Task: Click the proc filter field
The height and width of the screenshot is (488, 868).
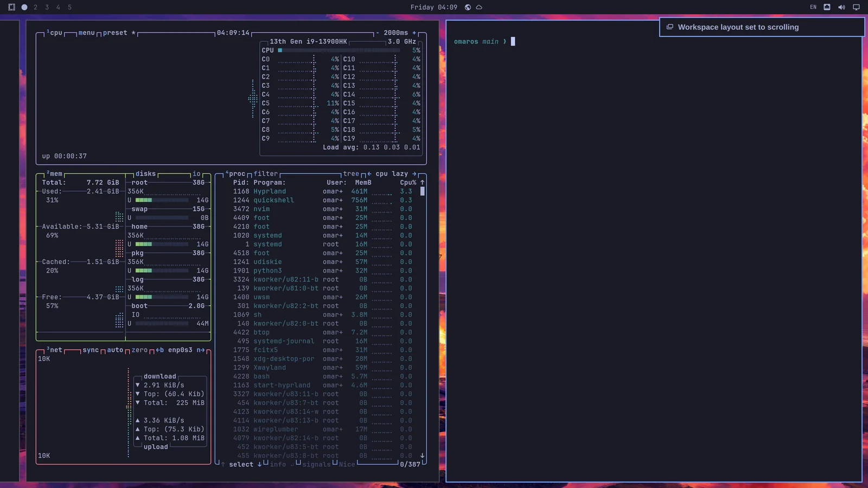Action: point(266,174)
